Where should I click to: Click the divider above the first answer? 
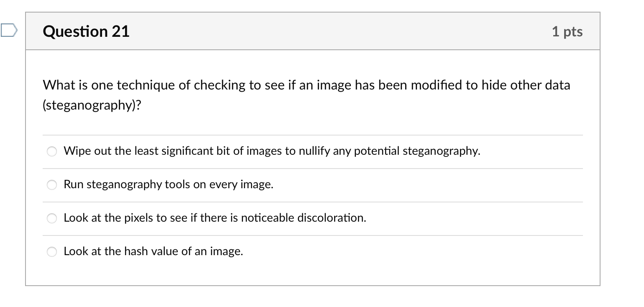coord(313,135)
